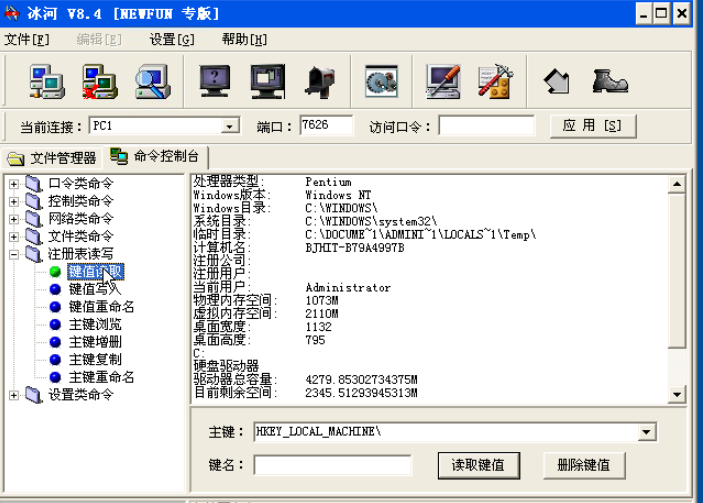The image size is (703, 503).
Task: Click the output panel scrollbar thumb
Action: 677,270
